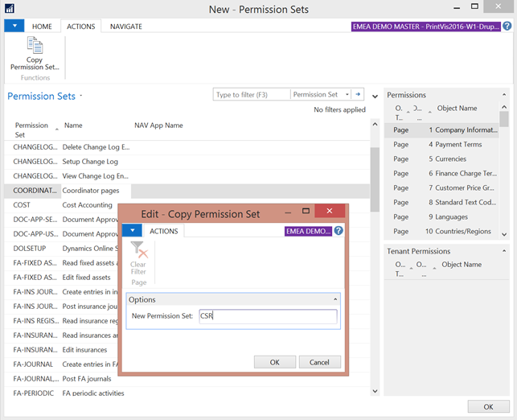Open the Permission Sets title dropdown
Image resolution: width=517 pixels, height=420 pixels.
[x=80, y=96]
